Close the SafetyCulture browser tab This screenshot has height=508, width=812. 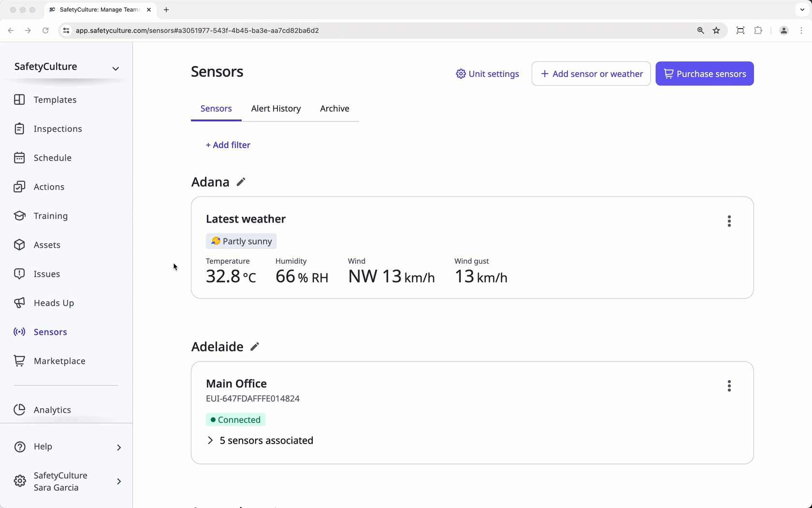click(149, 10)
